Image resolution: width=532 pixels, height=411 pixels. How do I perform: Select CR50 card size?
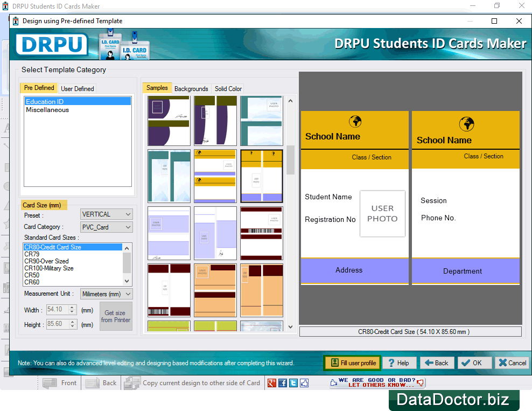[73, 275]
